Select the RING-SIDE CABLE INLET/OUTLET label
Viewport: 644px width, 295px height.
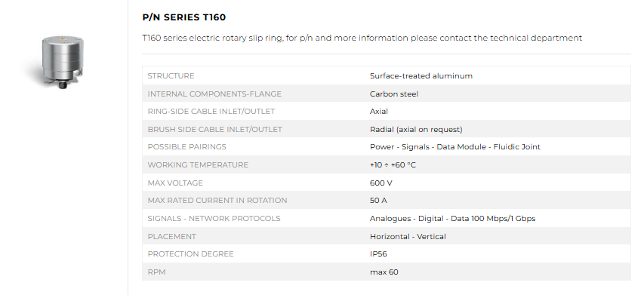(211, 111)
